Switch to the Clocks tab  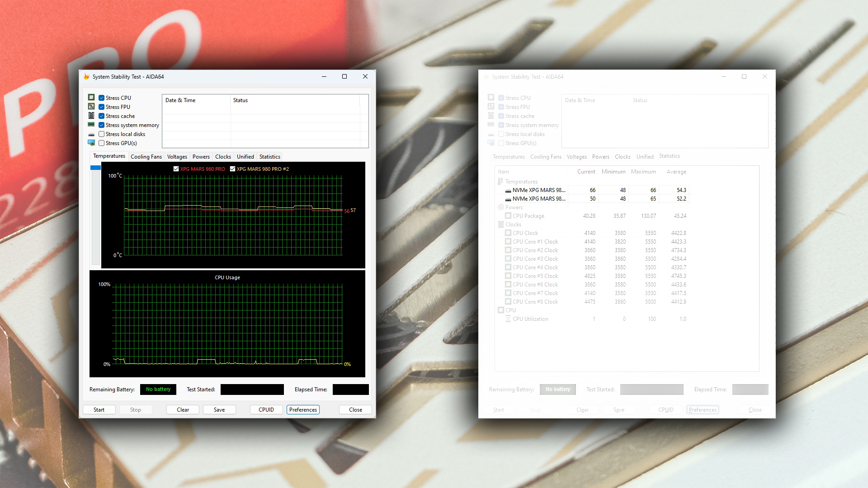(223, 157)
